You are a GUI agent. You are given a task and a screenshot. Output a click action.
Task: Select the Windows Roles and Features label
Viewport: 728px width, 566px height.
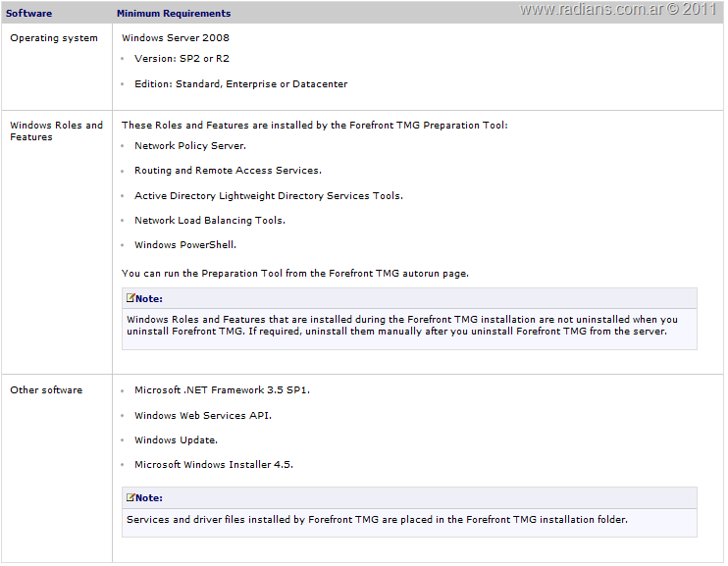pyautogui.click(x=56, y=130)
